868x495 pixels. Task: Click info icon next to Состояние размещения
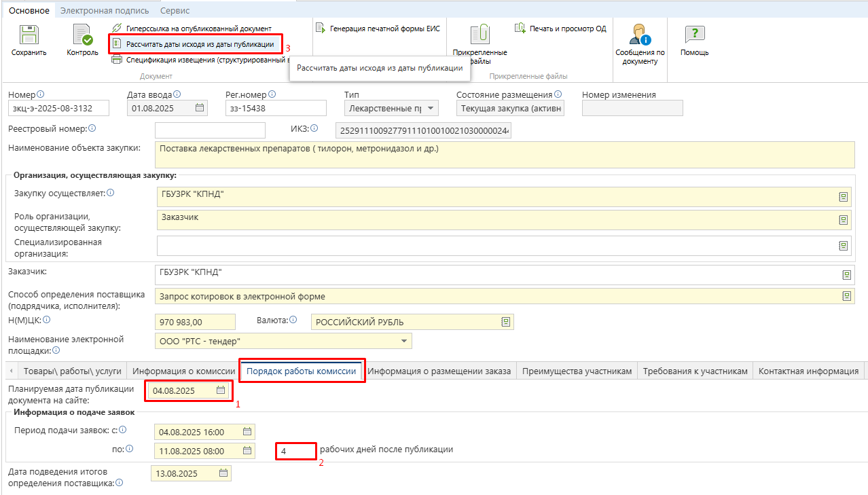click(558, 94)
